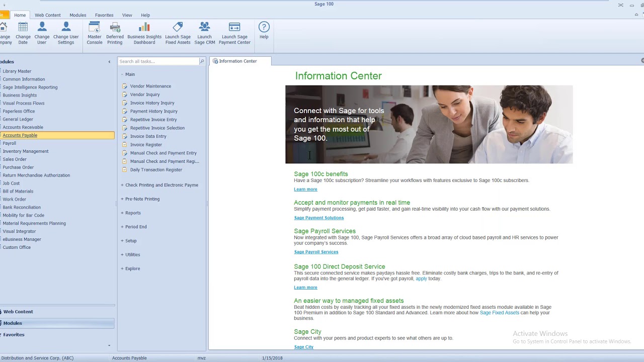Click the Sage banner image
This screenshot has width=644, height=362.
point(429,124)
